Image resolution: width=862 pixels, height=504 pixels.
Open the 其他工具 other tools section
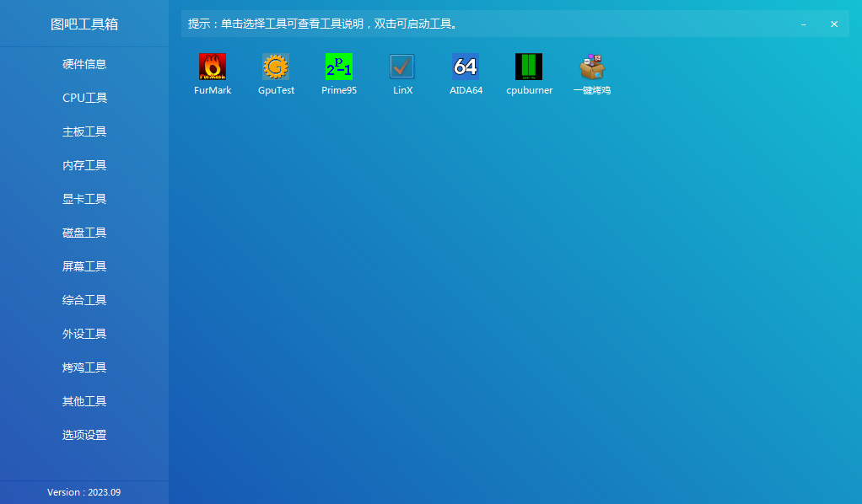[x=84, y=401]
